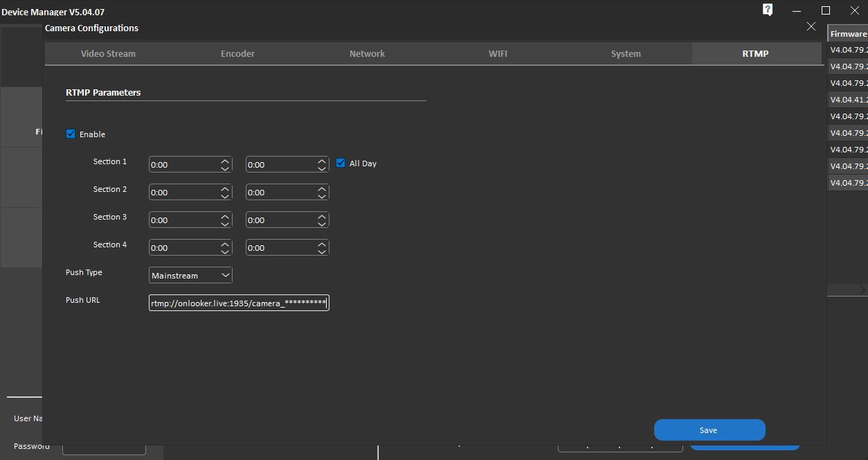
Task: Open the System tab
Action: pyautogui.click(x=626, y=53)
